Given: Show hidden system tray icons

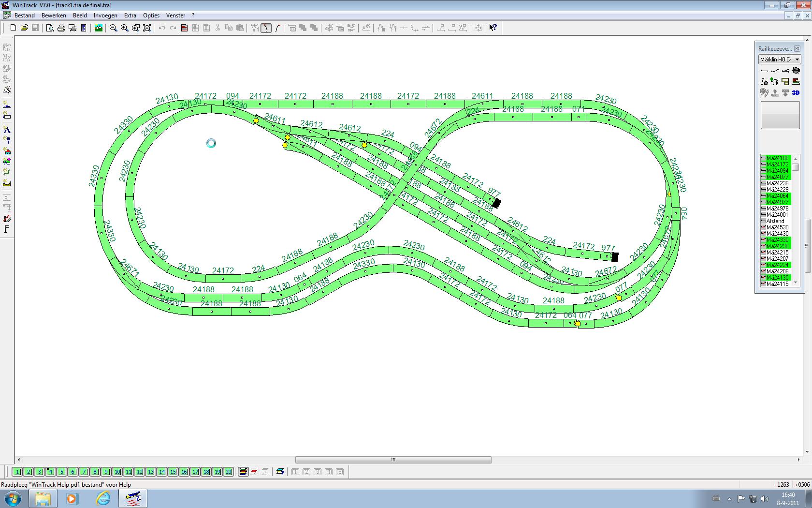Looking at the screenshot, I should point(729,499).
